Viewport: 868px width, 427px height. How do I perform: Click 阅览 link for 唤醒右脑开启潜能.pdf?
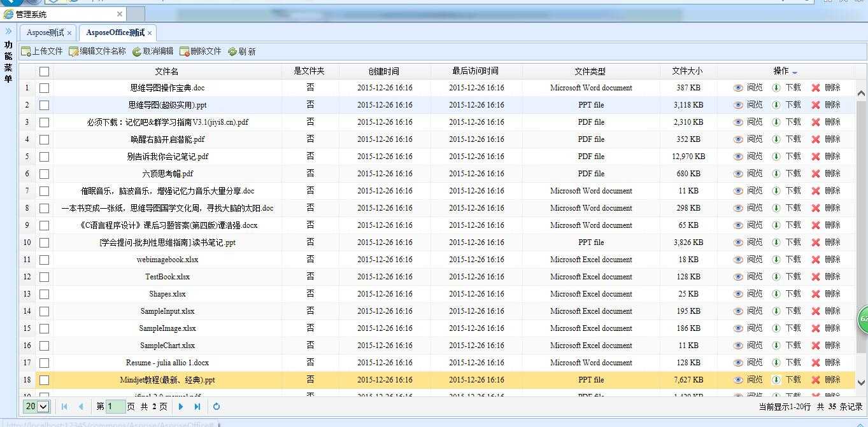click(x=755, y=139)
